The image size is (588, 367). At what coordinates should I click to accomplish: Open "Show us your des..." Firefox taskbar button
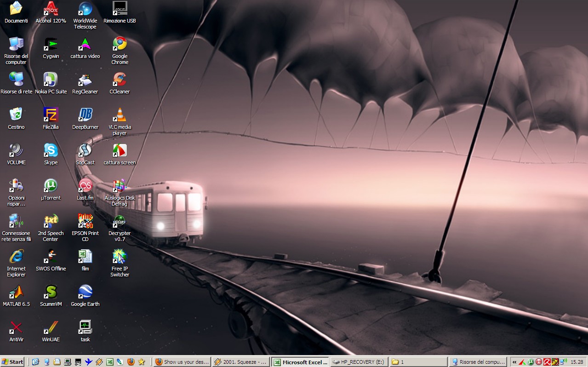coord(182,362)
